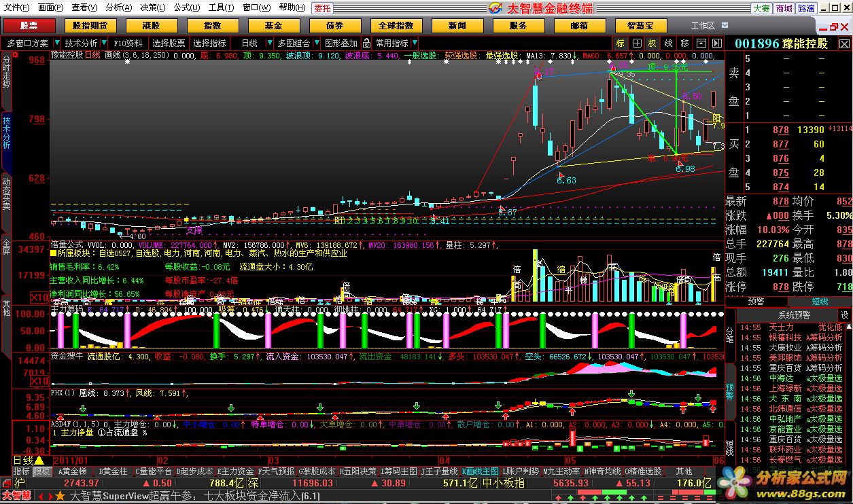
Task: Click the yellow star icon in news ticker
Action: click(x=60, y=497)
